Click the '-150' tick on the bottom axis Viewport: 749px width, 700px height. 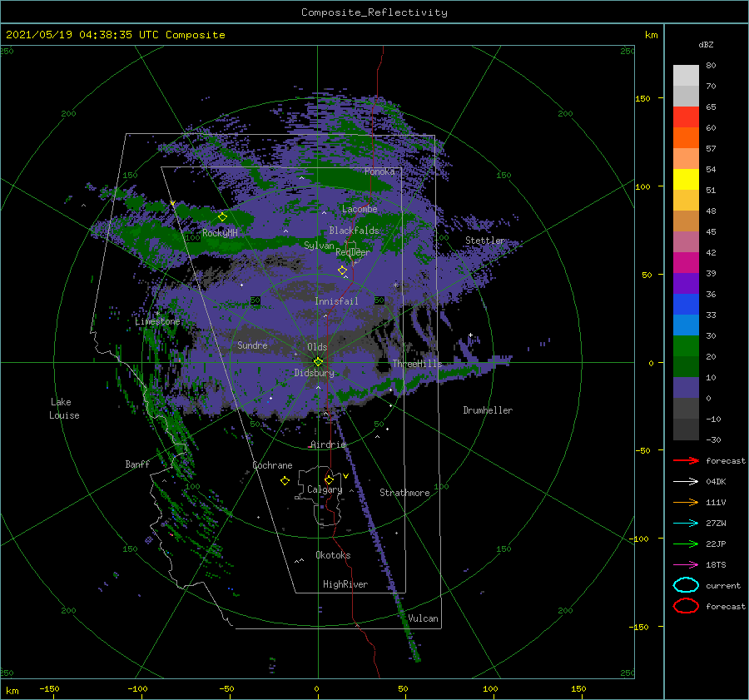(49, 688)
